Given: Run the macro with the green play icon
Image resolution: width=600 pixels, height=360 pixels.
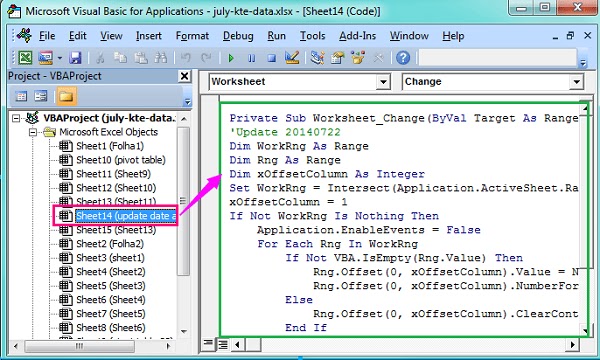Looking at the screenshot, I should (x=231, y=58).
